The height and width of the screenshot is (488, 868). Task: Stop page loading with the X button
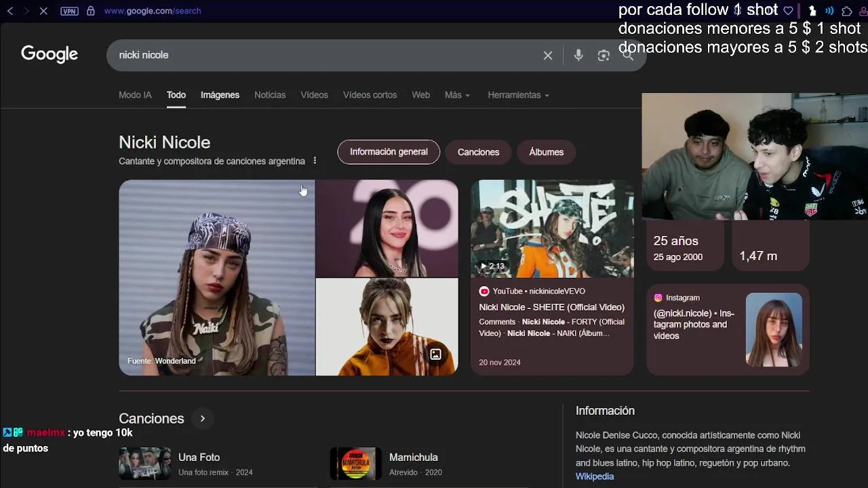coord(43,11)
